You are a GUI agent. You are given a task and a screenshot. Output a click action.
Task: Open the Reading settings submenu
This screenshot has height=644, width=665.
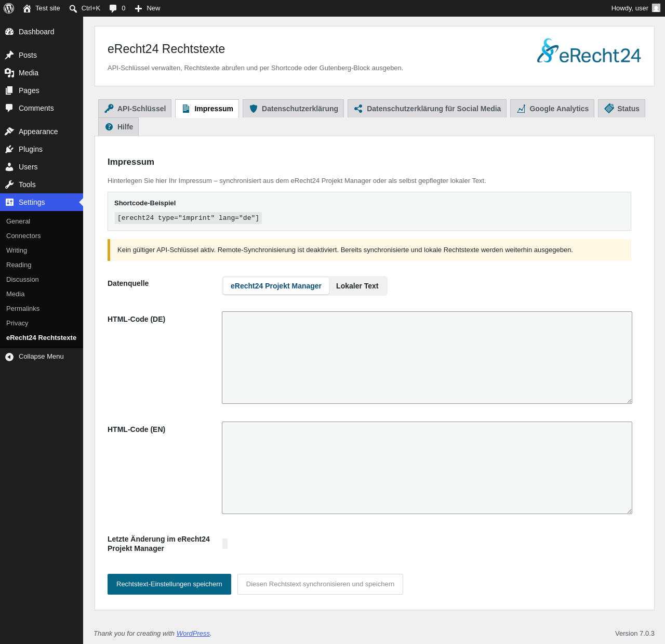click(19, 265)
